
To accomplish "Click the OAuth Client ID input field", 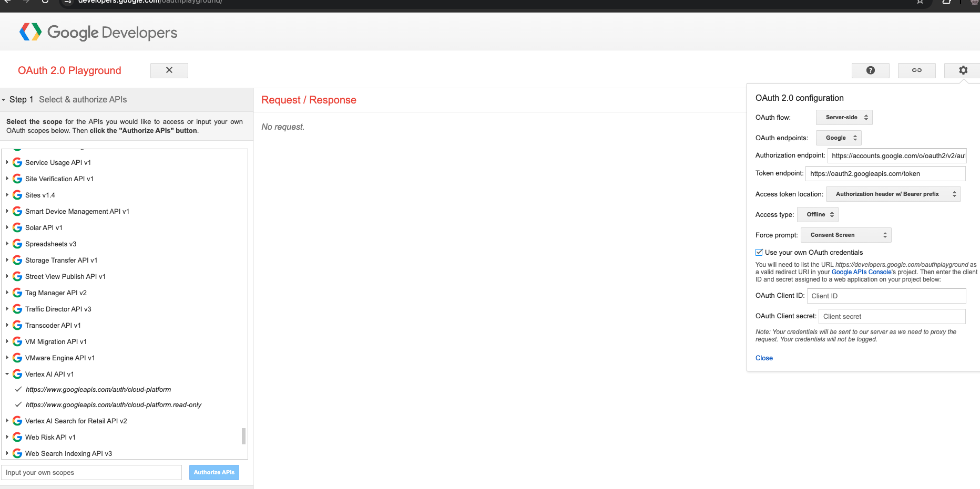I will [886, 296].
